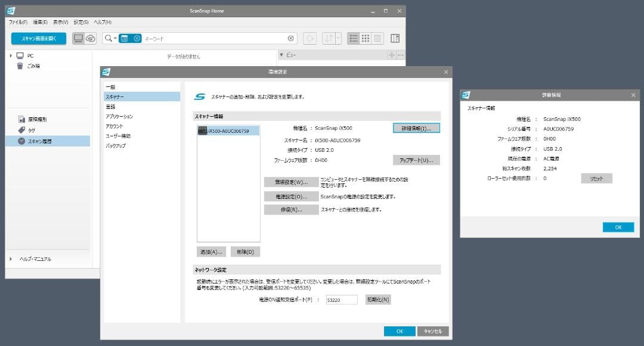Screen dimensions: 644x346
Task: Select the バックアップ settings category
Action: pyautogui.click(x=116, y=145)
